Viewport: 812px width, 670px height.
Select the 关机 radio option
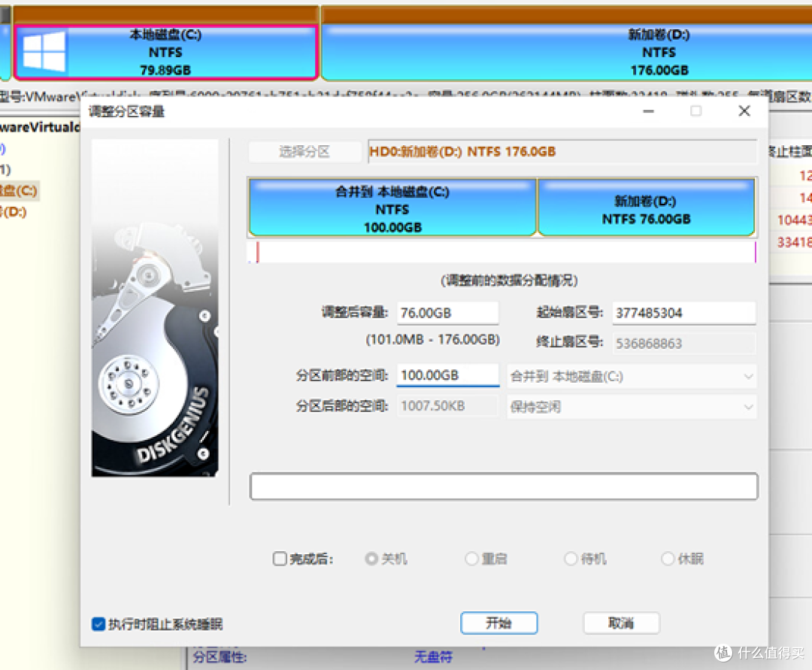tap(371, 559)
